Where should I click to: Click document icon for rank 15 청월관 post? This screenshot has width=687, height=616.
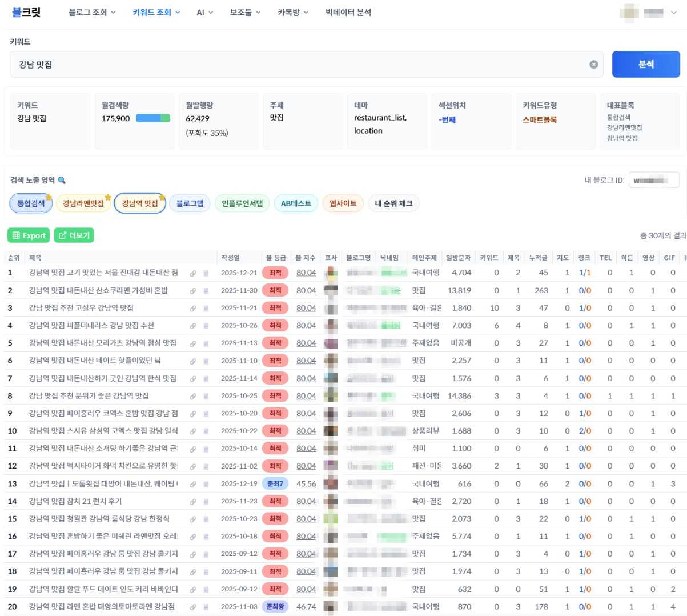click(206, 519)
